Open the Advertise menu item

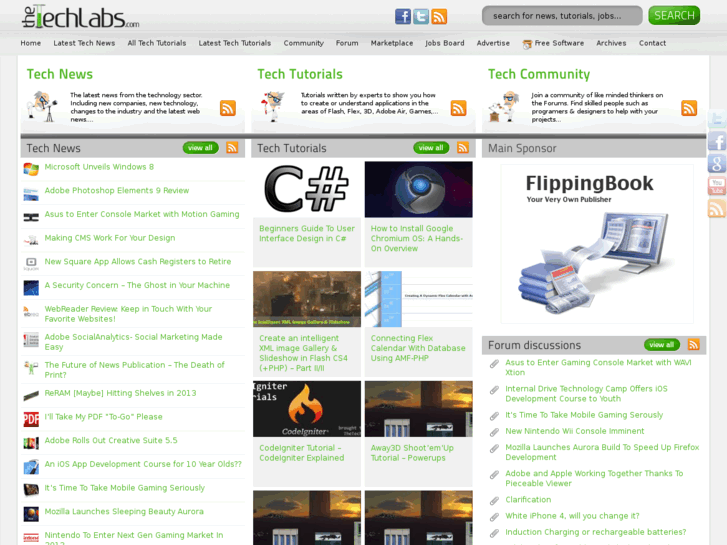[x=493, y=43]
